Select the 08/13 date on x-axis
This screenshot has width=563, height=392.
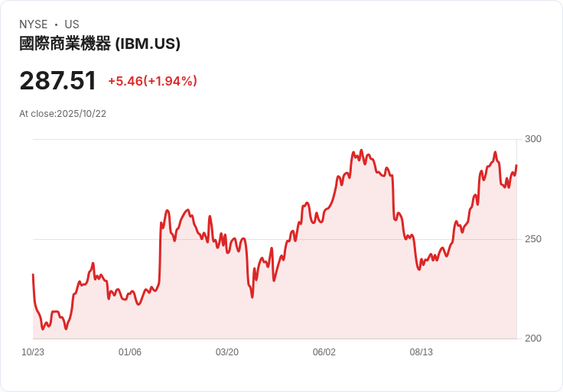point(421,352)
